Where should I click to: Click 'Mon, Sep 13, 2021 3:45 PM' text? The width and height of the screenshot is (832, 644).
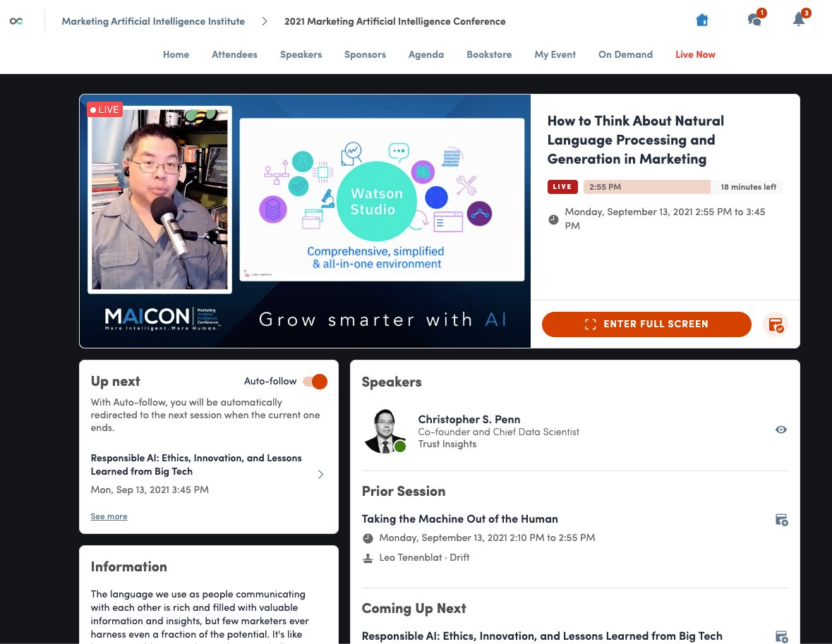150,490
